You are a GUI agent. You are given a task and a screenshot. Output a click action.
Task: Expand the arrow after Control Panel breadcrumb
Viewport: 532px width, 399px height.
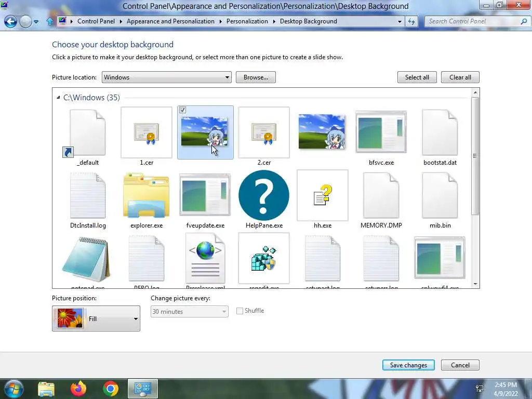pyautogui.click(x=121, y=21)
